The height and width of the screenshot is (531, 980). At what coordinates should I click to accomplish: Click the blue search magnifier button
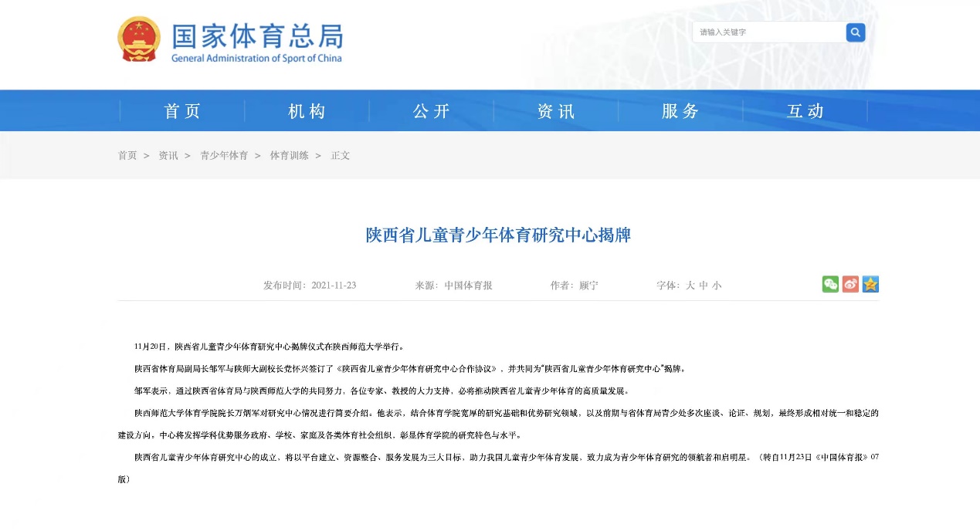point(855,32)
